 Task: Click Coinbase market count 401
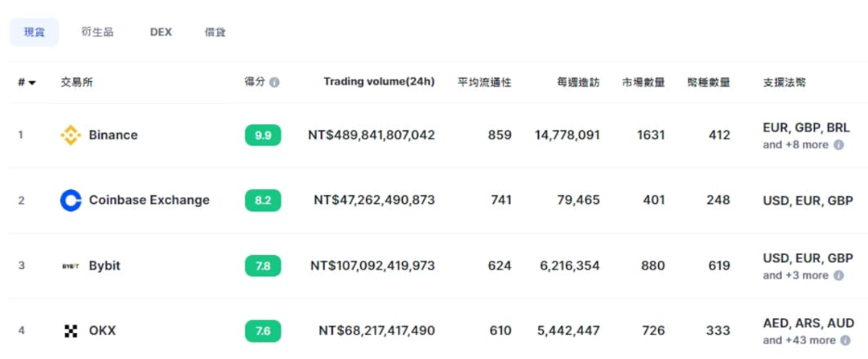pyautogui.click(x=654, y=200)
